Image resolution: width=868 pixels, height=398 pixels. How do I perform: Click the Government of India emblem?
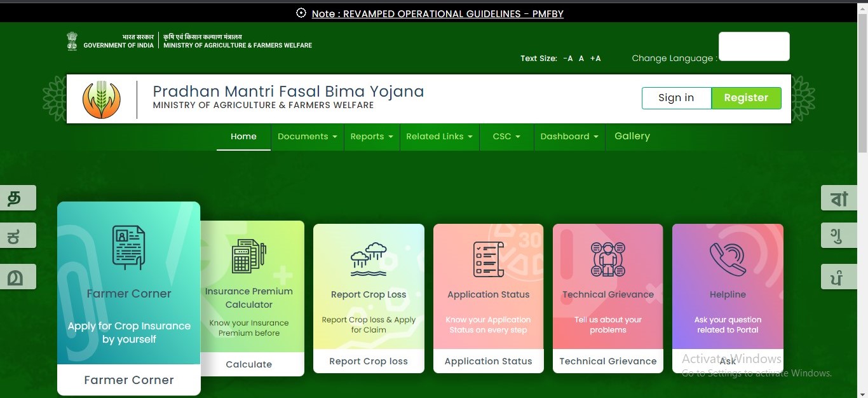pyautogui.click(x=72, y=41)
